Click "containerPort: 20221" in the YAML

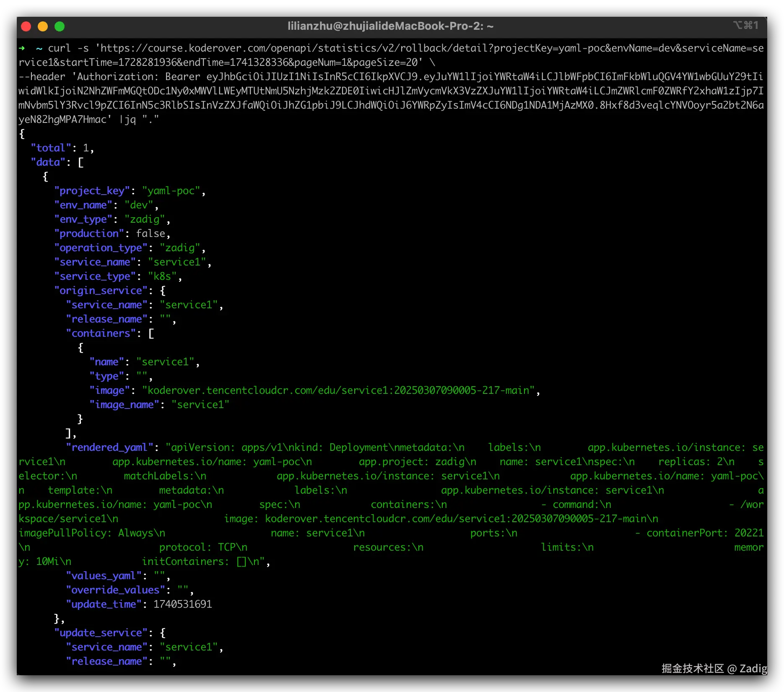[705, 533]
